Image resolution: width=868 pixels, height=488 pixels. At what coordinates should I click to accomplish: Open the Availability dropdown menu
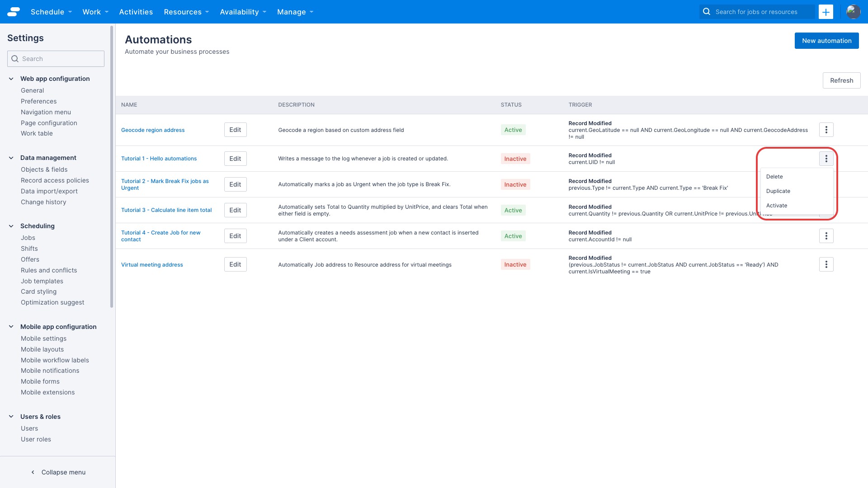(x=243, y=12)
